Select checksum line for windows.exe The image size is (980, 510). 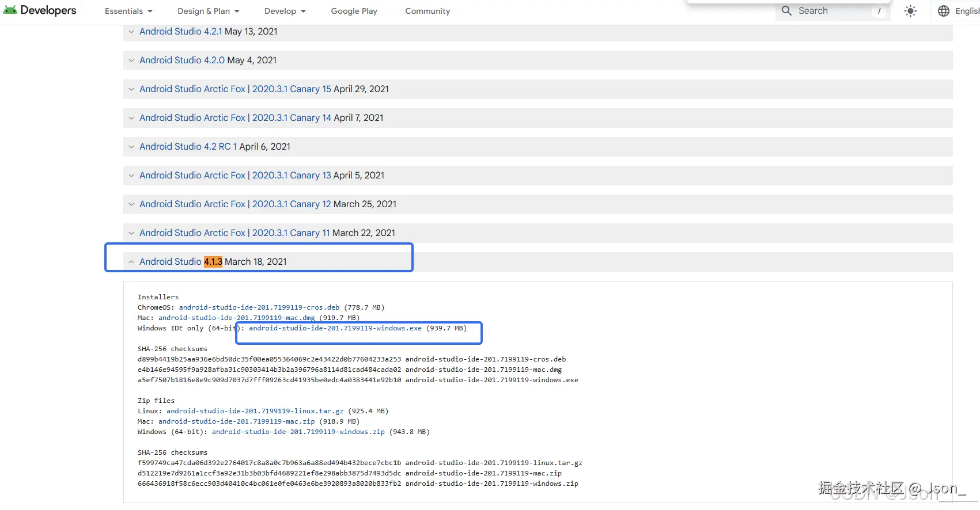pyautogui.click(x=358, y=380)
